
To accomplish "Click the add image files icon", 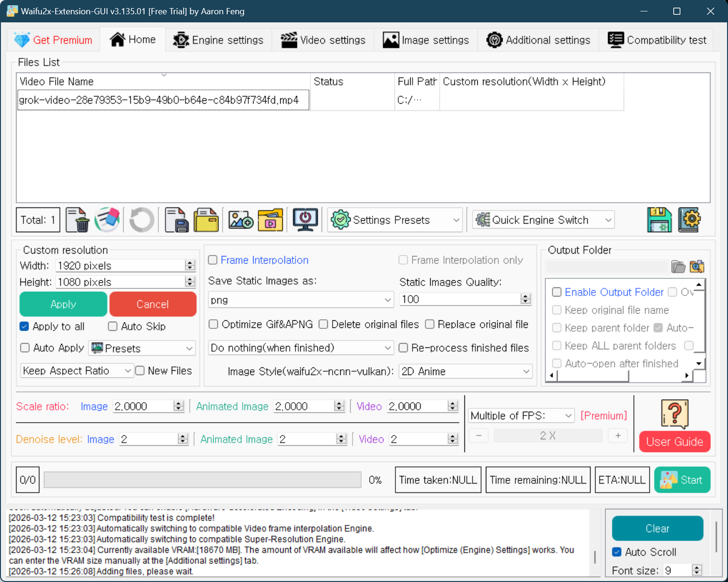I will [241, 220].
